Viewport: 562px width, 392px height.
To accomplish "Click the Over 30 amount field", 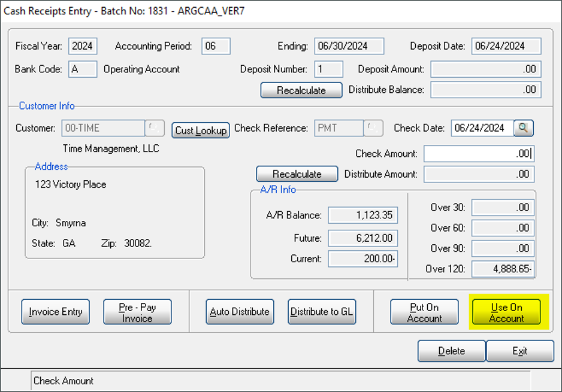I will [503, 208].
